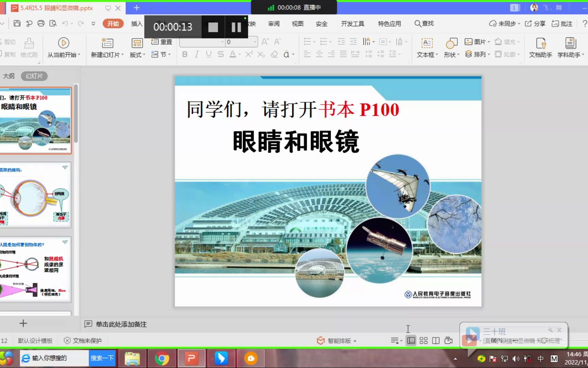
Task: Open the 排列 arrange dropdown
Action: [x=477, y=54]
